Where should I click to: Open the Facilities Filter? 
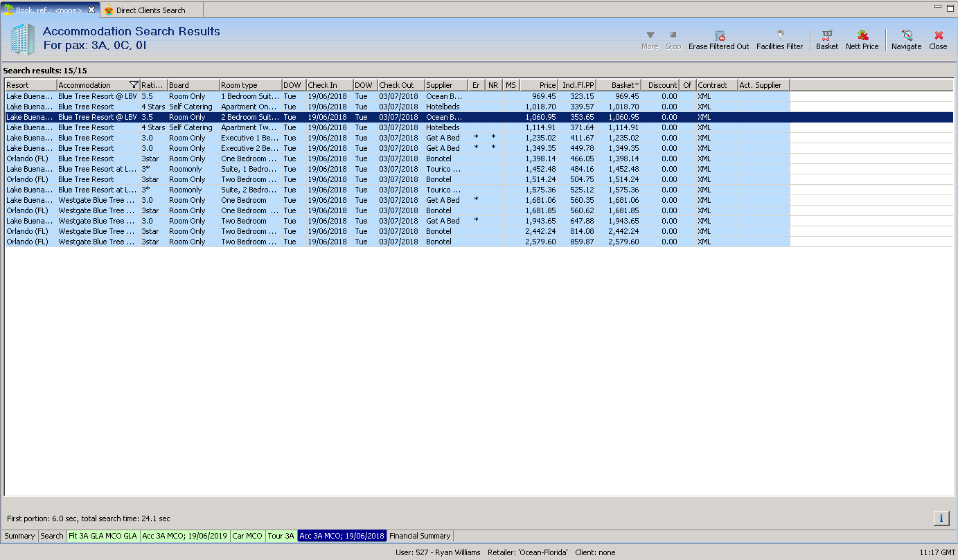tap(779, 40)
